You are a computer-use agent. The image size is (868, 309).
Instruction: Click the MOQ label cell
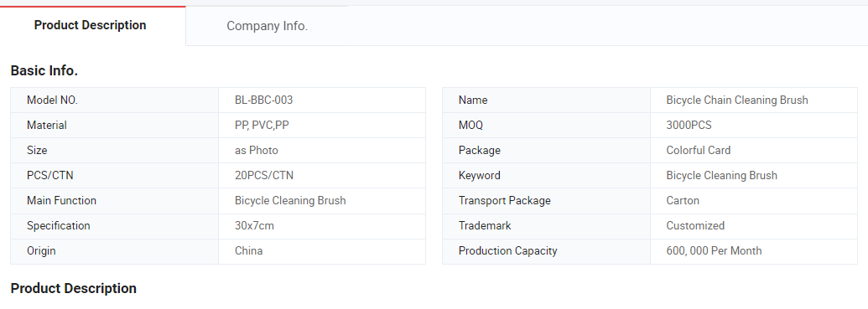tap(546, 126)
